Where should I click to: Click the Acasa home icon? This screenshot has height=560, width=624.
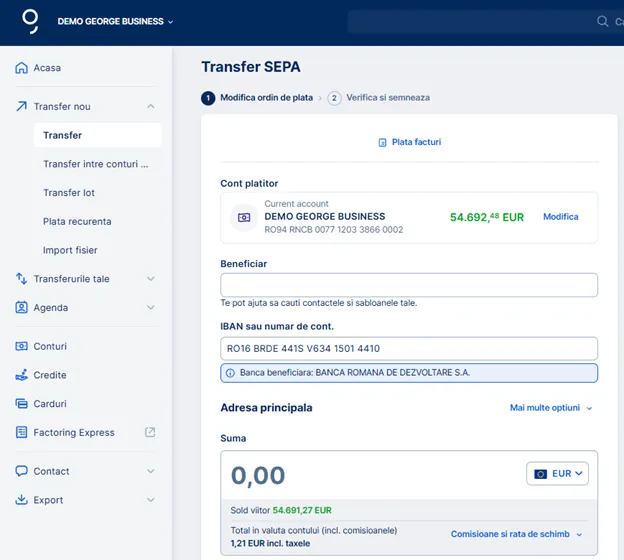click(x=22, y=68)
